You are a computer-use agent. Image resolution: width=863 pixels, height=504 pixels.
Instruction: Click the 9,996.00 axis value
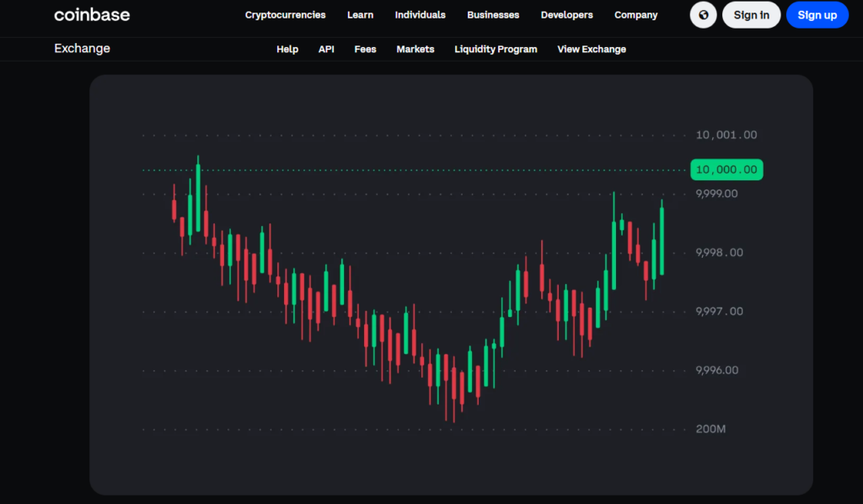pyautogui.click(x=716, y=370)
